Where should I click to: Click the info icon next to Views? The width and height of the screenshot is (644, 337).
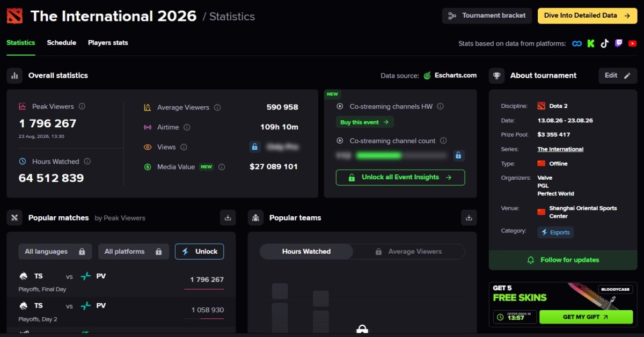pyautogui.click(x=184, y=147)
